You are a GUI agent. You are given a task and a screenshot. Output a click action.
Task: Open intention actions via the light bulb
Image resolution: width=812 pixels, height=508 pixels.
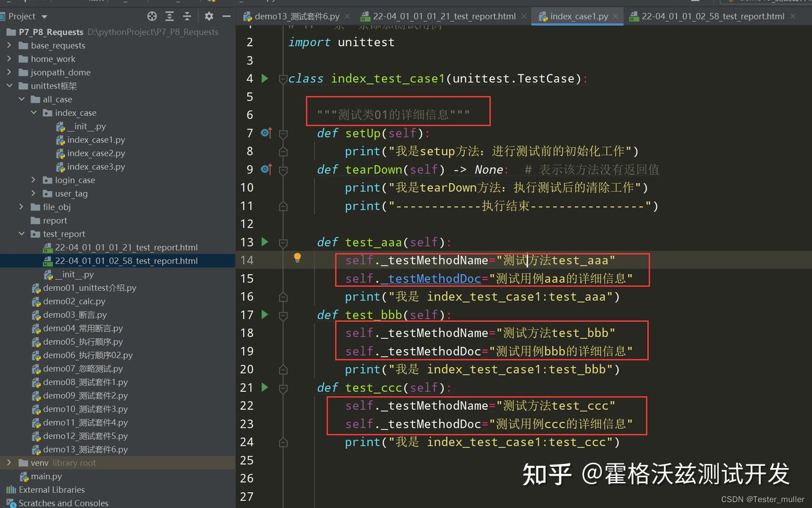coord(297,258)
